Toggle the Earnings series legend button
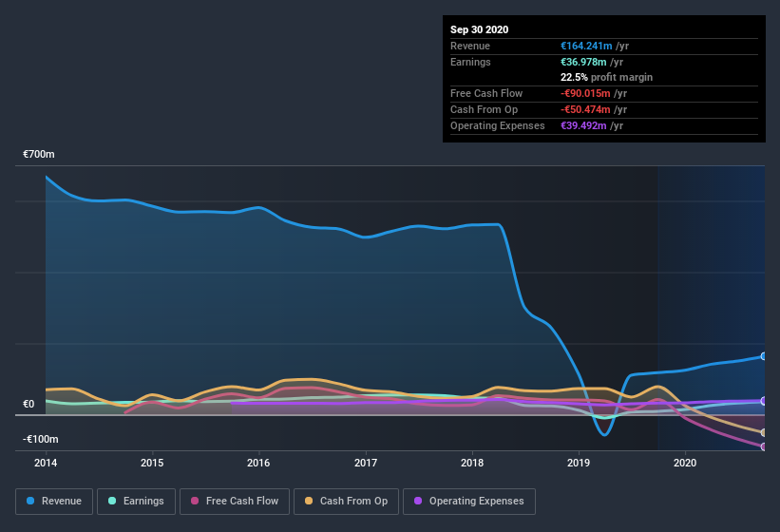Image resolution: width=780 pixels, height=532 pixels. tap(136, 502)
